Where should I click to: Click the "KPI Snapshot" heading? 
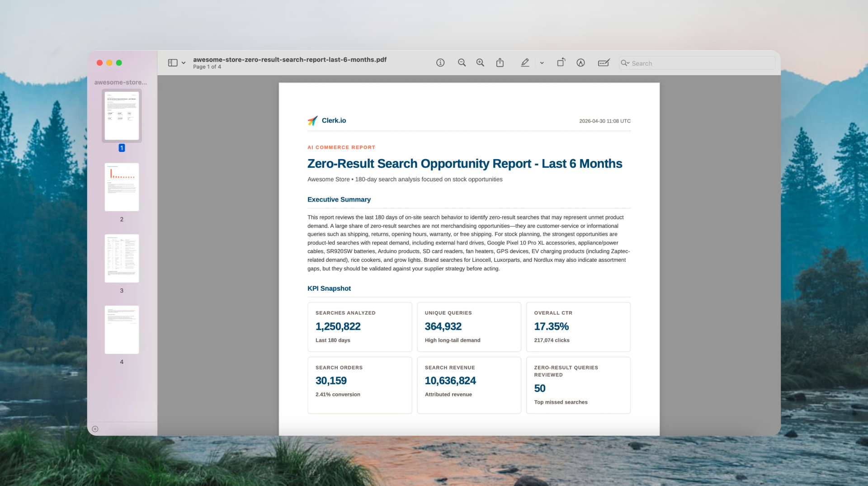pos(329,288)
